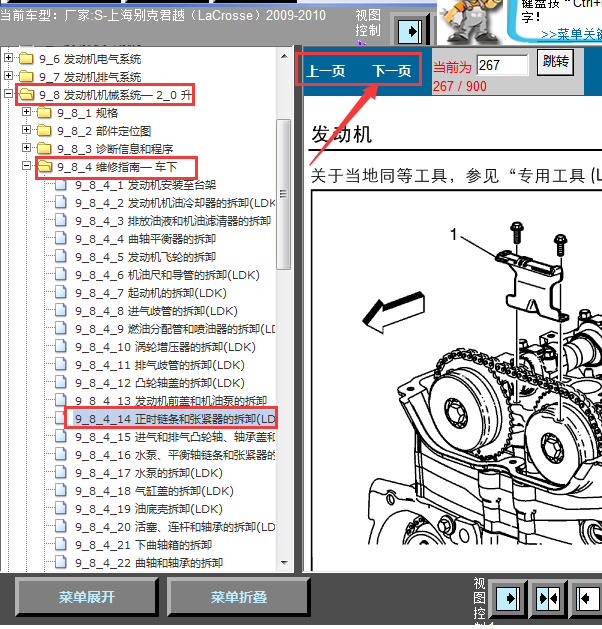The height and width of the screenshot is (629, 602).
Task: Click the mechanic cartoon mascot image
Action: pyautogui.click(x=469, y=22)
